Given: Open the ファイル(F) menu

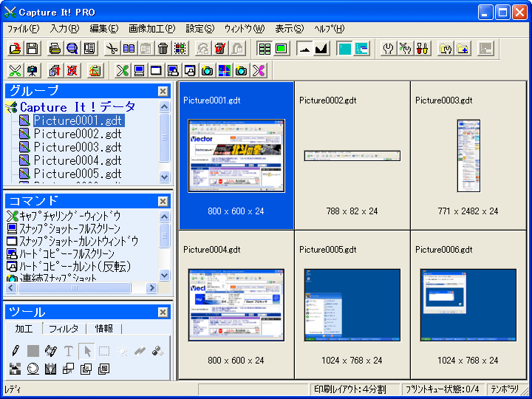Looking at the screenshot, I should coord(23,29).
